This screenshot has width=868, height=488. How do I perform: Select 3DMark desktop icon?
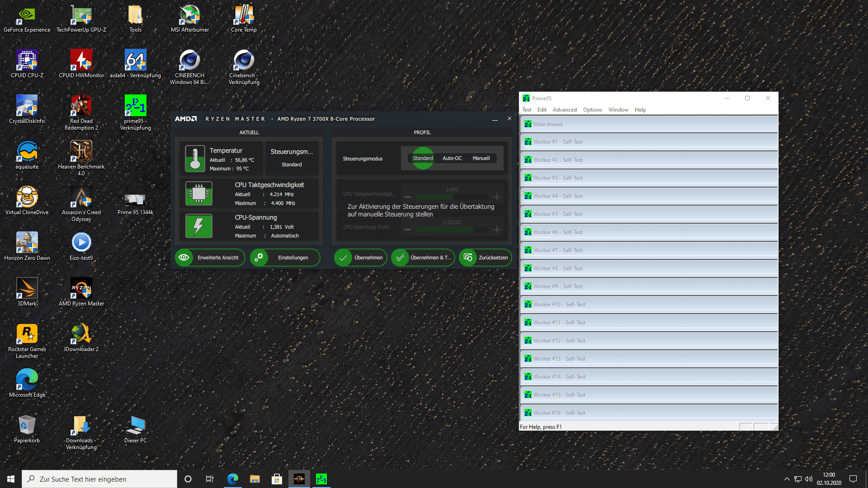point(27,292)
